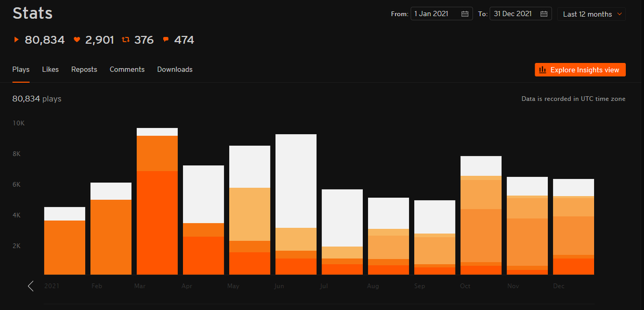Click the comments speech bubble icon
Screen dimensions: 644x310
166,40
